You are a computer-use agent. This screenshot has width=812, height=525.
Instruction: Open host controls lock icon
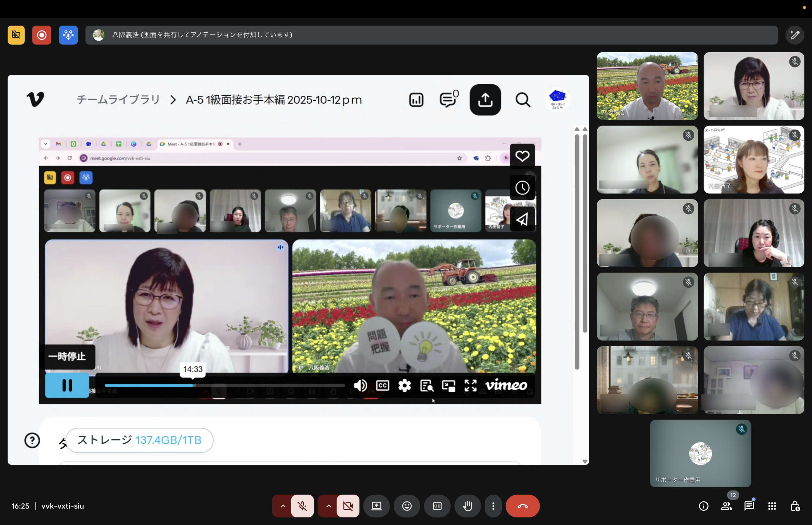point(795,506)
